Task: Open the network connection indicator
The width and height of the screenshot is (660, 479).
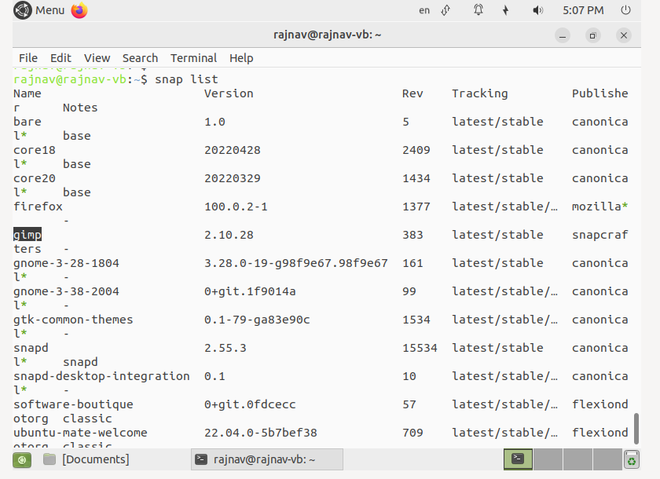Action: (x=446, y=10)
